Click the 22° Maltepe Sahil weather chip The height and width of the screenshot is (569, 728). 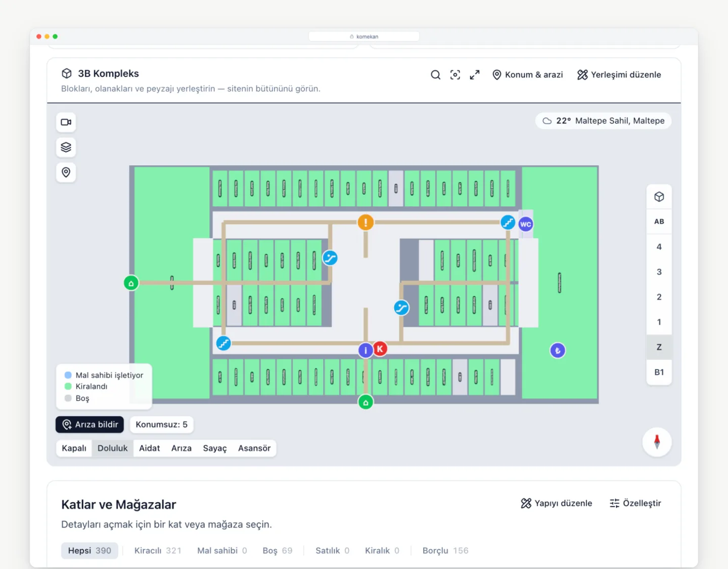click(603, 121)
